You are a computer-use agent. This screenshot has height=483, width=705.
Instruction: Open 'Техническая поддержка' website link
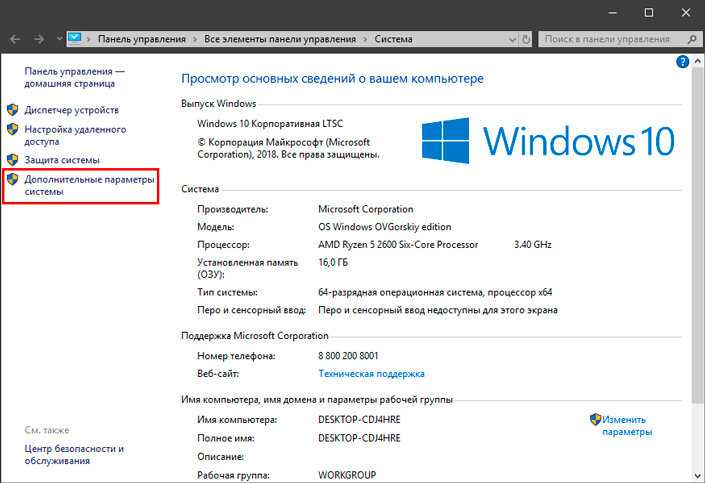(x=371, y=374)
